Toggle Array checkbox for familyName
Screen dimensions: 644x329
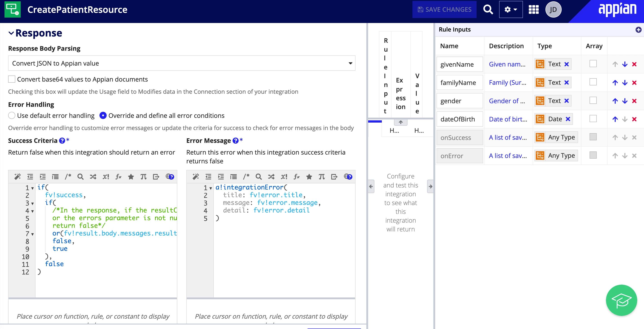pos(593,82)
